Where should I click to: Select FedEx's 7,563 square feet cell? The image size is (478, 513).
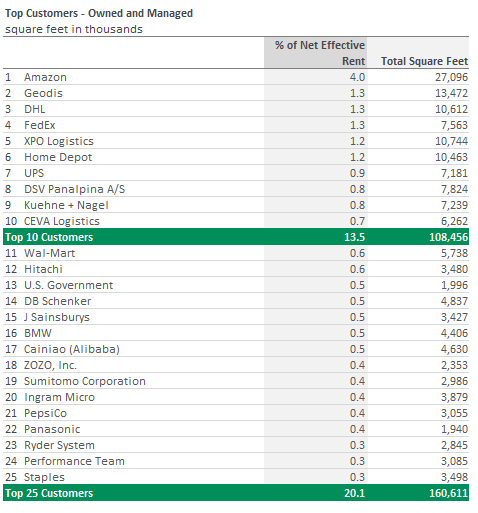(454, 125)
